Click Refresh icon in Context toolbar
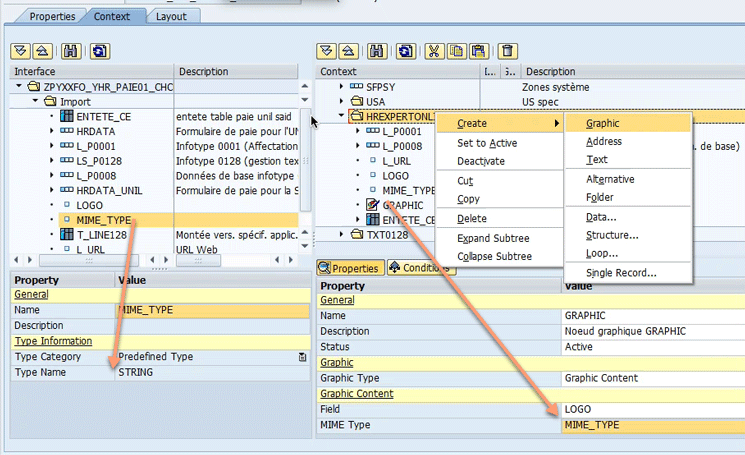 pyautogui.click(x=405, y=50)
